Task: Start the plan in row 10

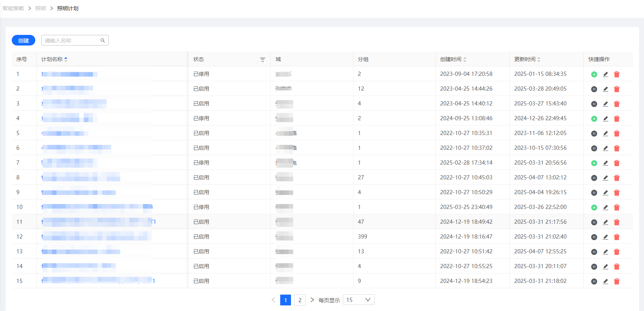Action: [594, 207]
